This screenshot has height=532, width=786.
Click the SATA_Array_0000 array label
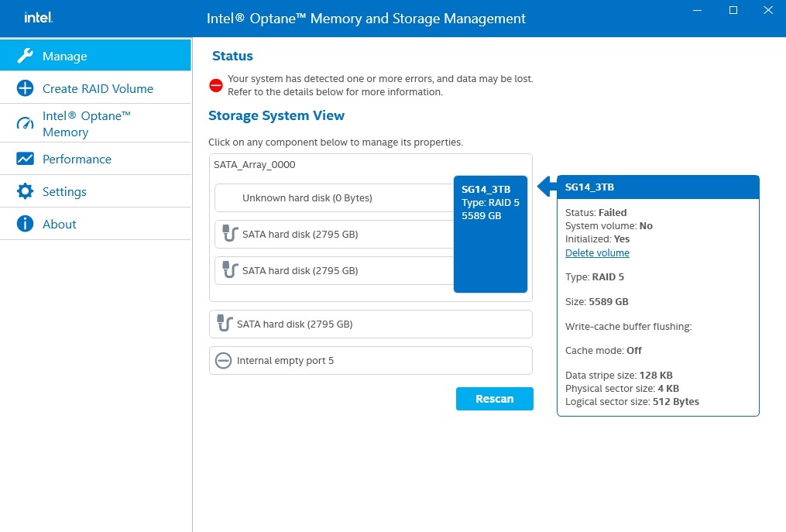click(x=254, y=164)
